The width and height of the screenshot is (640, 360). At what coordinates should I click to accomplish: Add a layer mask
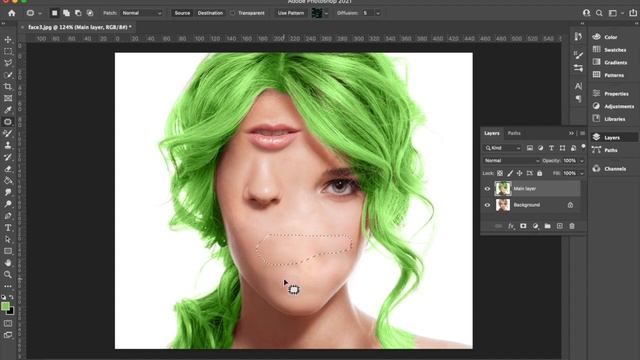tap(523, 226)
